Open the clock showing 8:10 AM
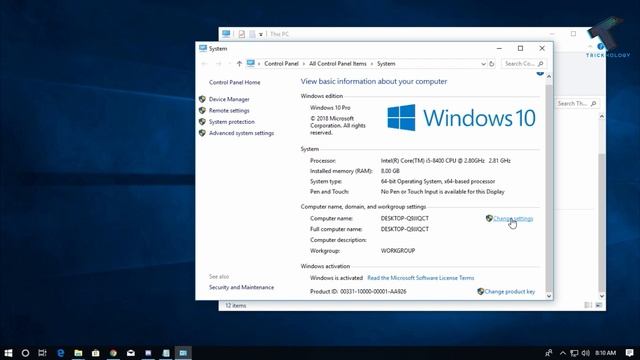This screenshot has width=640, height=360. click(605, 353)
